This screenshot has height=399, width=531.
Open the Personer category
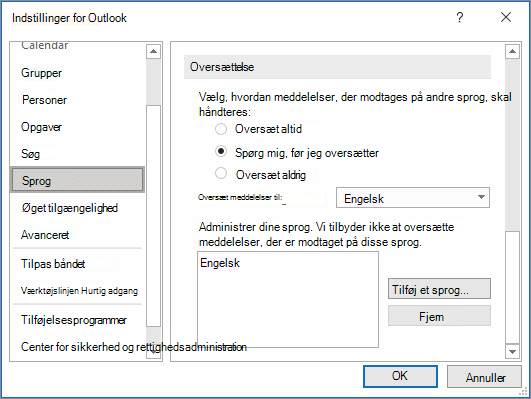[44, 100]
